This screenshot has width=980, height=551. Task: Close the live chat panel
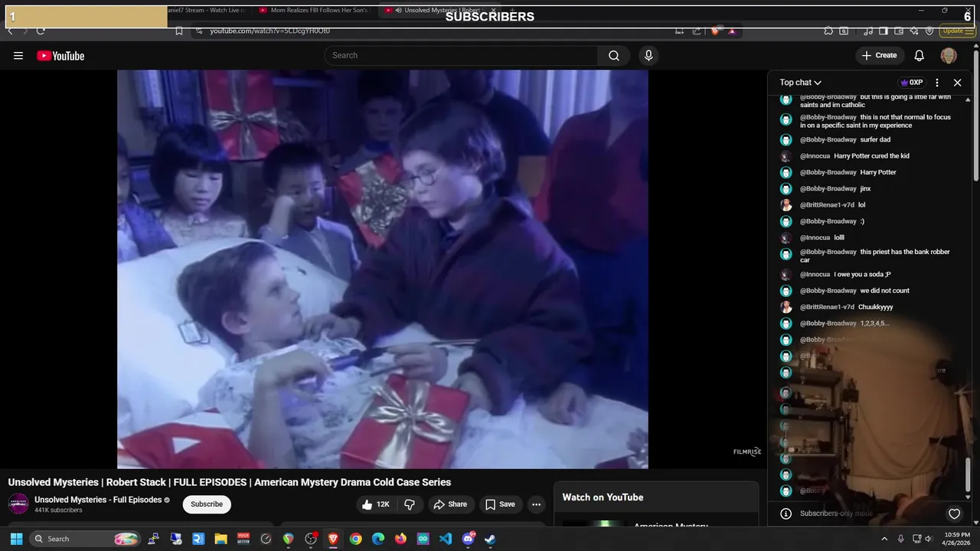[x=957, y=83]
